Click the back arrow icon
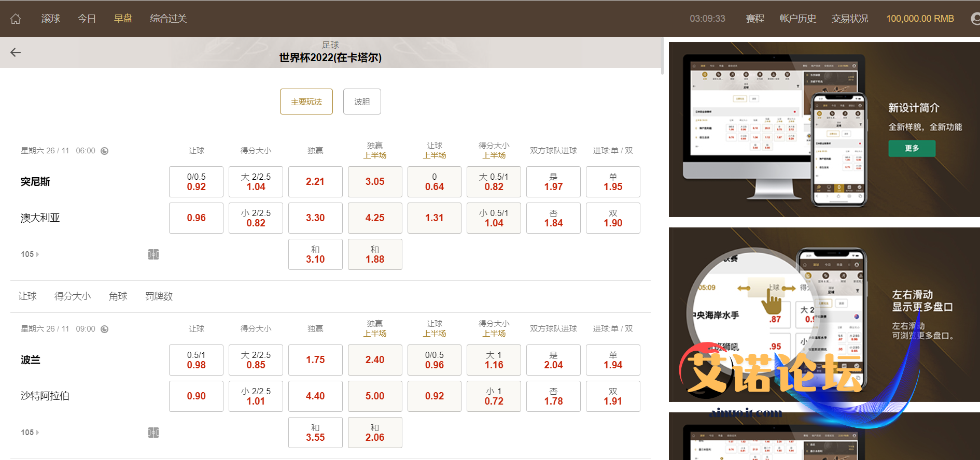Screen dimensions: 980x460 pos(16,52)
